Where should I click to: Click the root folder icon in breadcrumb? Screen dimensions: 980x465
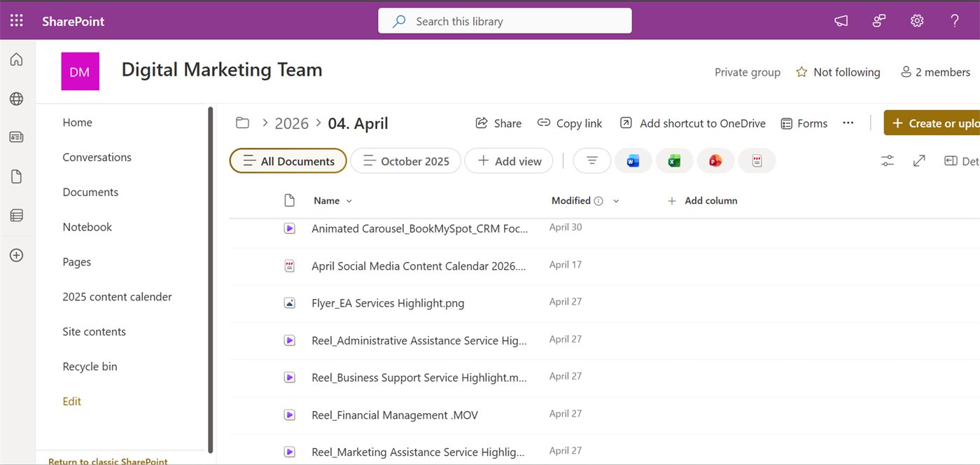click(x=242, y=123)
